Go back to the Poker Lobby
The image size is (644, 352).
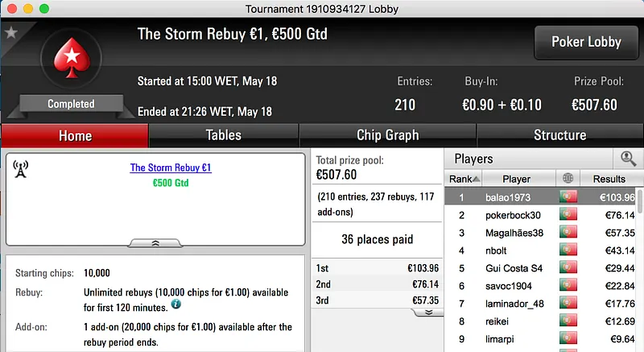pyautogui.click(x=584, y=42)
